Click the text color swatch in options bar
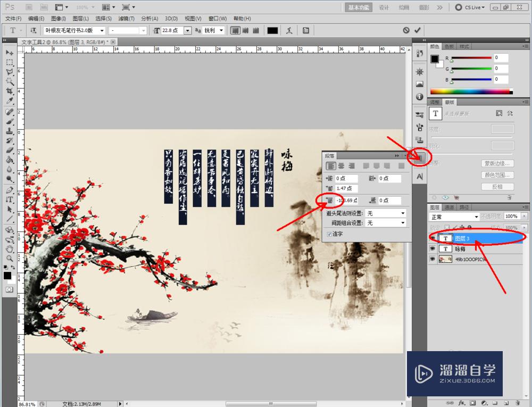This screenshot has height=407, width=532. [272, 30]
